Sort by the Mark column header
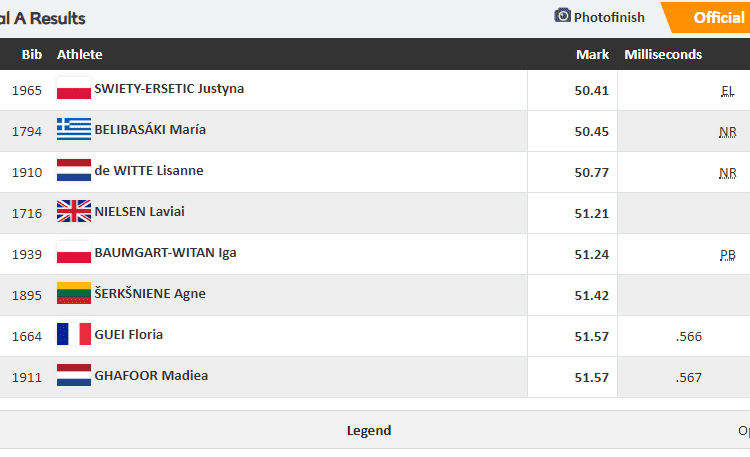The image size is (750, 457). coord(592,55)
